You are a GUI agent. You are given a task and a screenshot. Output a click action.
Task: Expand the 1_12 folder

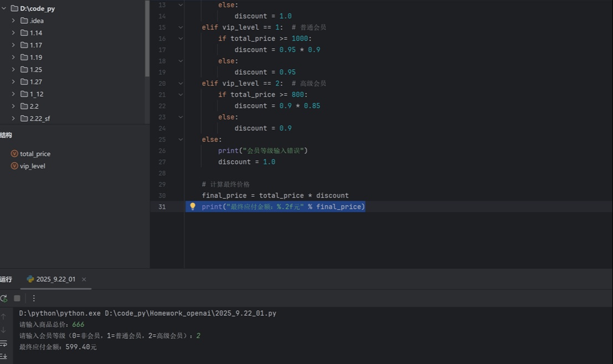click(13, 93)
